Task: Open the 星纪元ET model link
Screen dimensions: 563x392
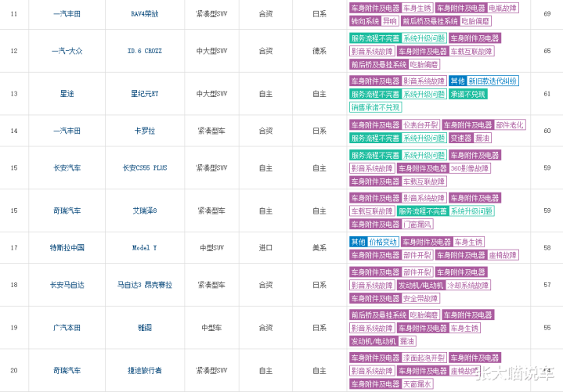Action: [144, 94]
